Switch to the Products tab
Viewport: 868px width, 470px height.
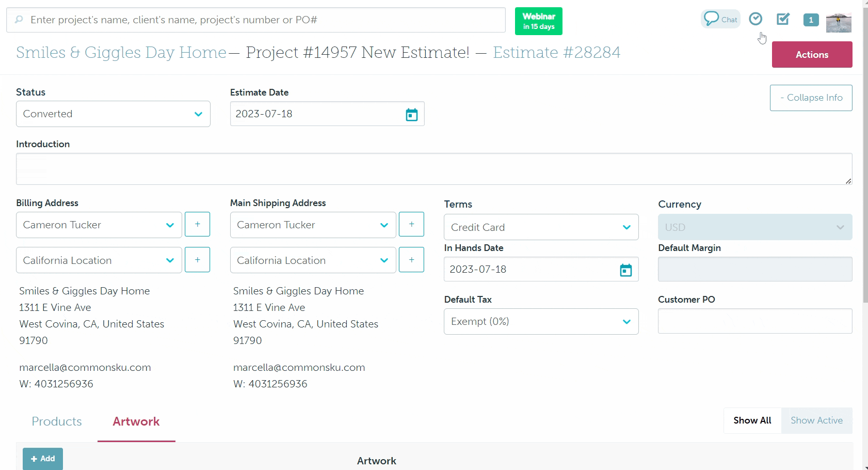[57, 421]
